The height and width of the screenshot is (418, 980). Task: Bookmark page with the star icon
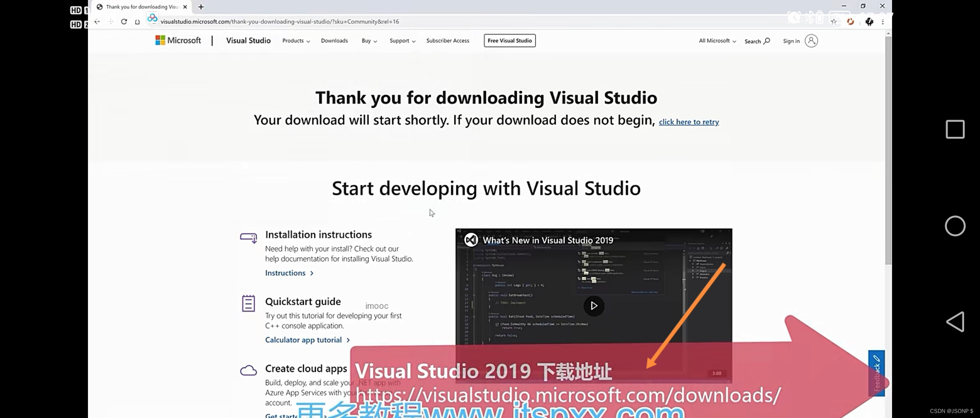[x=834, y=22]
